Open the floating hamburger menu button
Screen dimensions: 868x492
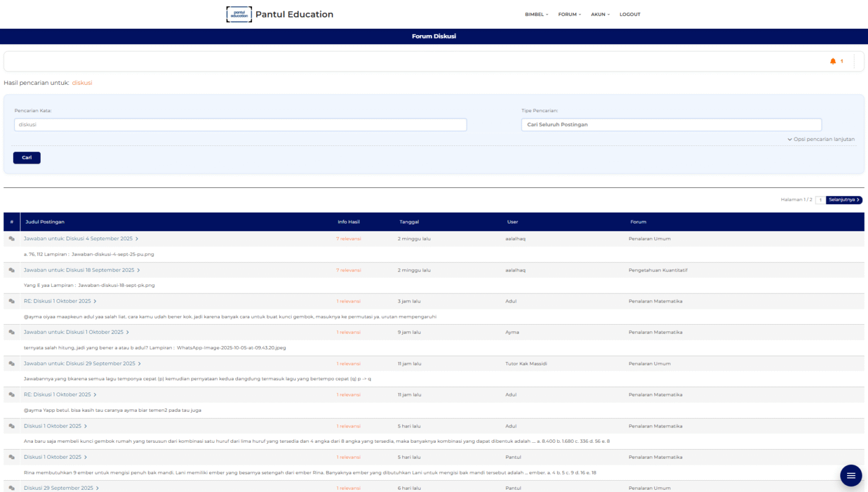point(850,476)
